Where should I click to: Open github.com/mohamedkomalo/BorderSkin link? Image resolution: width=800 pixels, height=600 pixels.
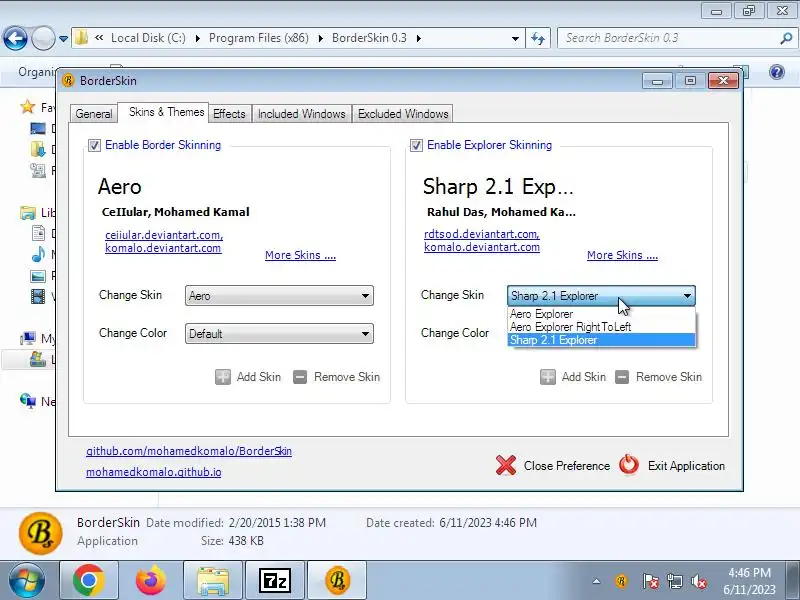click(189, 451)
